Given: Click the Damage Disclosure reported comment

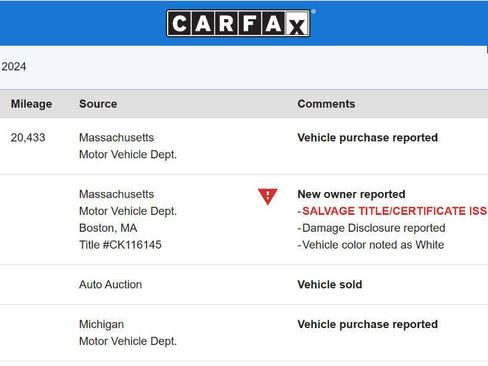Looking at the screenshot, I should pos(374,228).
